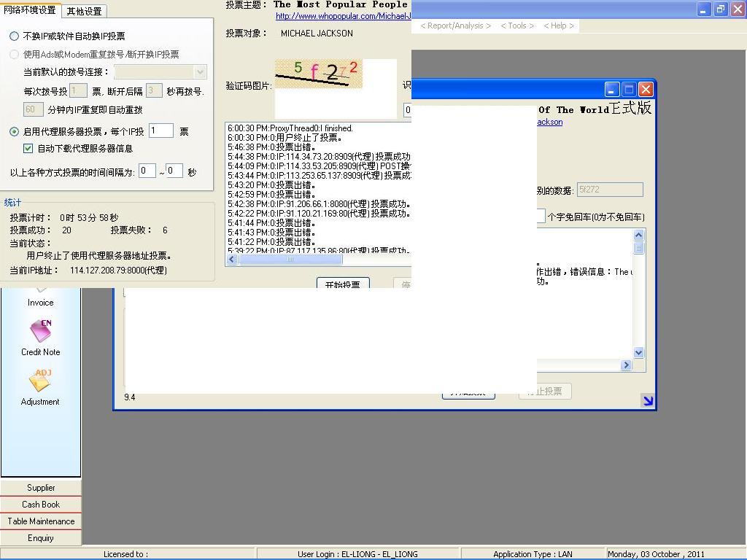Maximize the inner voting window
Viewport: 747px width, 560px height.
(x=629, y=89)
